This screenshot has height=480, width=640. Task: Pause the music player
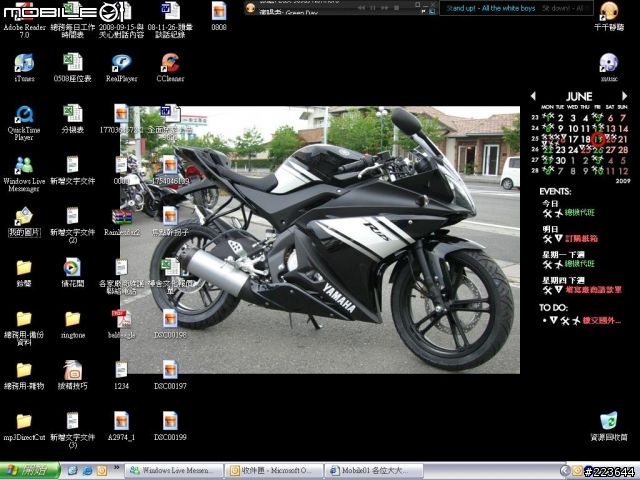tap(373, 8)
